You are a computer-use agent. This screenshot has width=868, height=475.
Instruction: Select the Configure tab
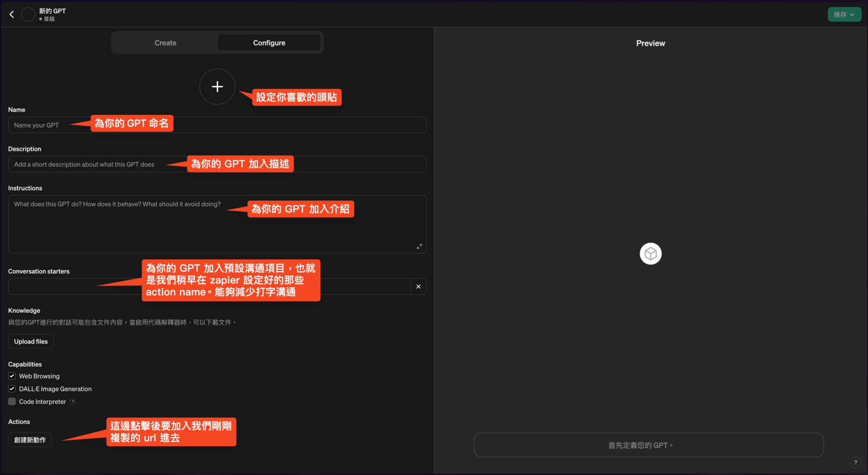pyautogui.click(x=269, y=42)
